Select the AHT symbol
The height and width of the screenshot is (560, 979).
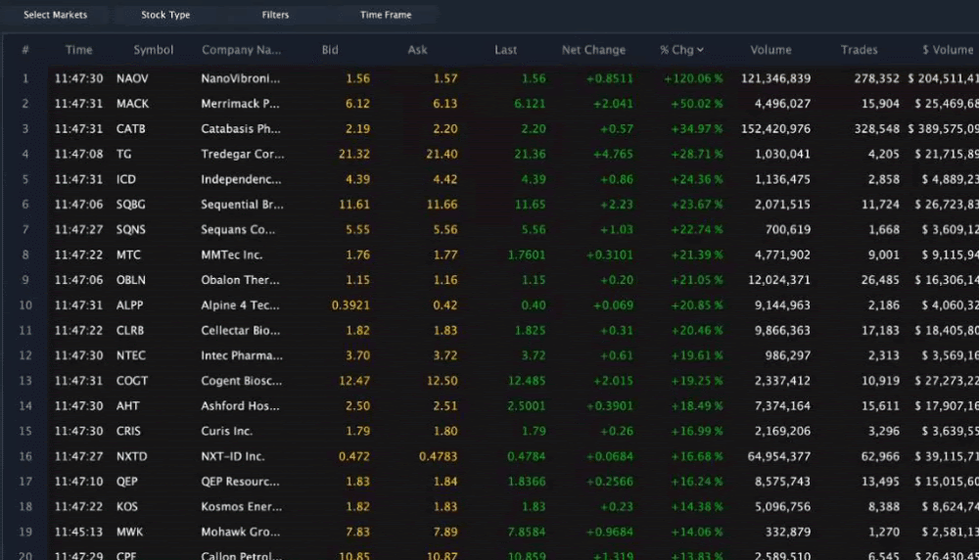127,405
